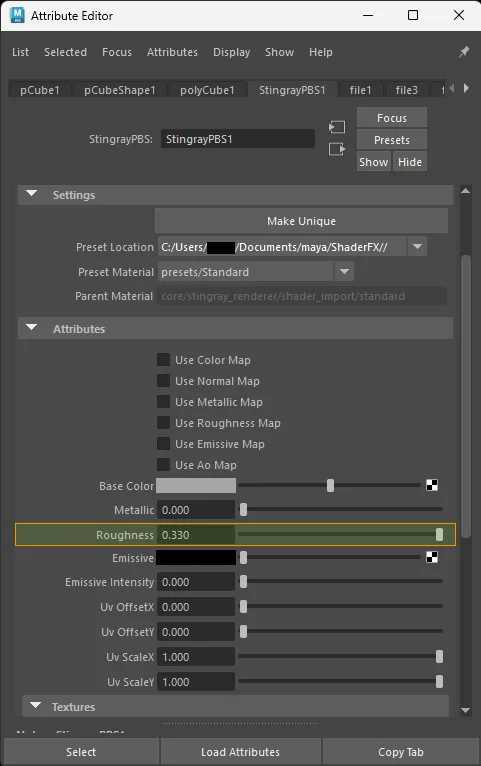Click the pin icon in the menu bar
The width and height of the screenshot is (481, 766).
464,52
